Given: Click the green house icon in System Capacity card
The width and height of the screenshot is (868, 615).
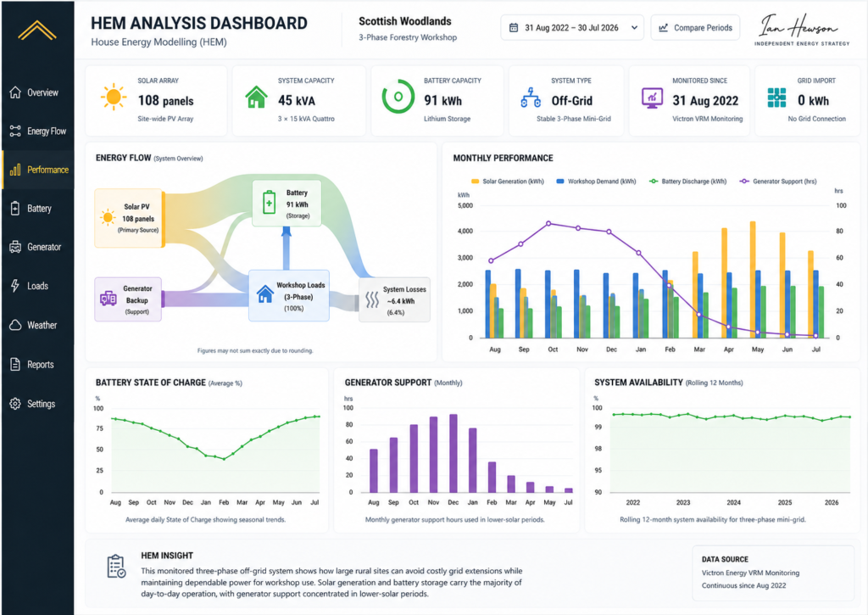Looking at the screenshot, I should tap(256, 97).
